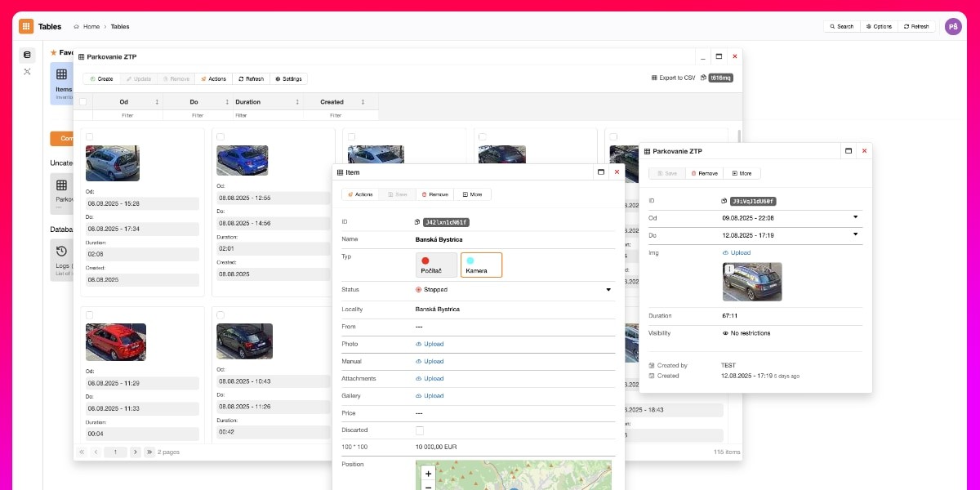The height and width of the screenshot is (490, 980).
Task: Select checkbox on the red car card
Action: click(x=90, y=314)
